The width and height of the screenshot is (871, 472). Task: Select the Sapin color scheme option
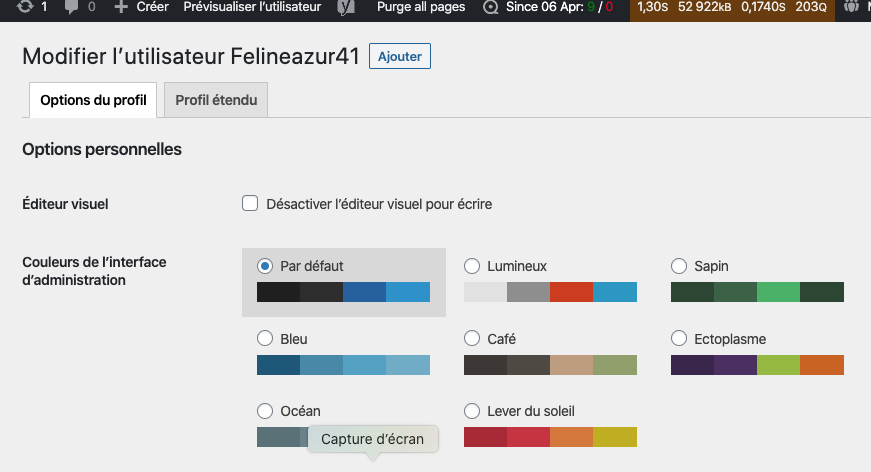pyautogui.click(x=679, y=266)
